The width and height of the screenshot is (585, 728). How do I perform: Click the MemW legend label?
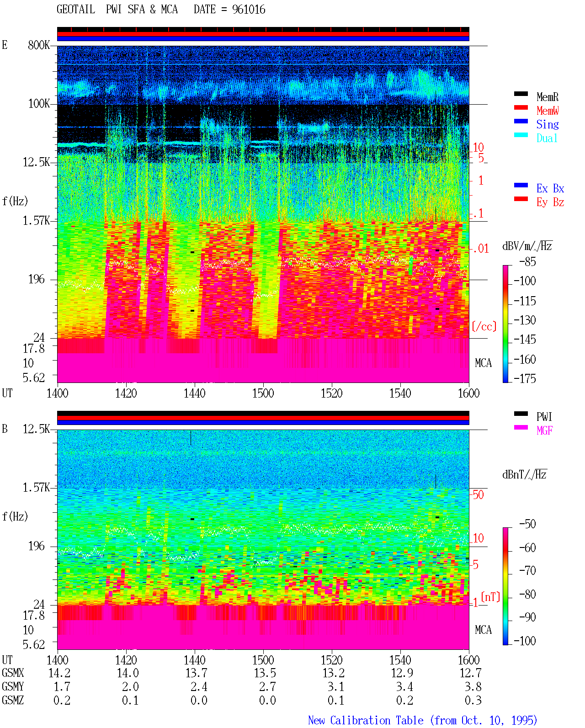click(x=548, y=111)
